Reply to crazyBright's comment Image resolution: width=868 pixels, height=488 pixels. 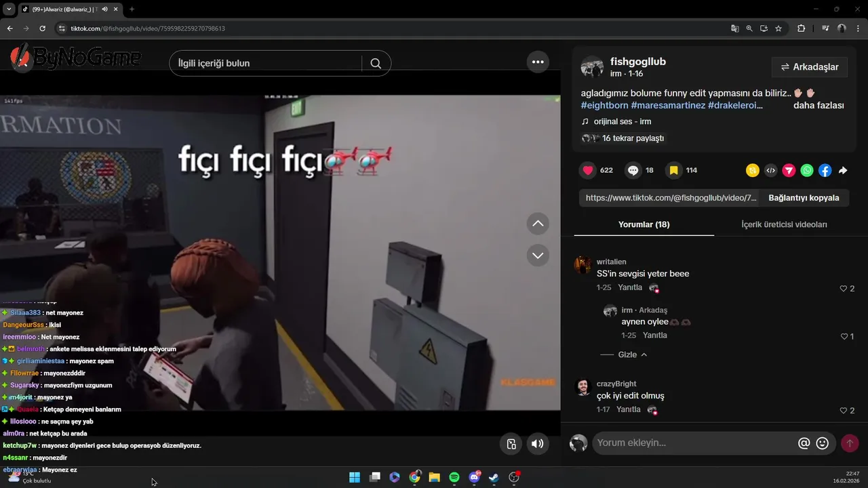point(629,409)
